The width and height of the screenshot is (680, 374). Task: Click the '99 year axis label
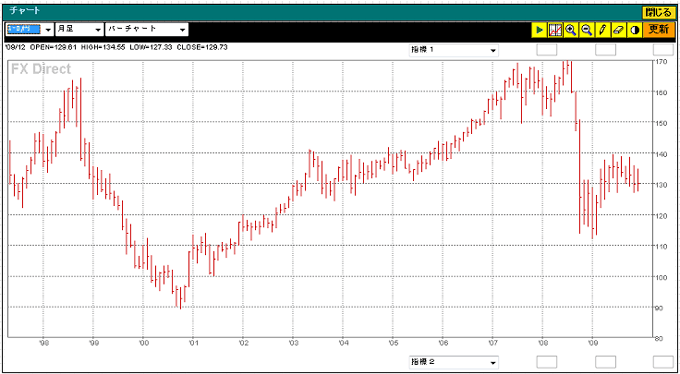tap(94, 343)
